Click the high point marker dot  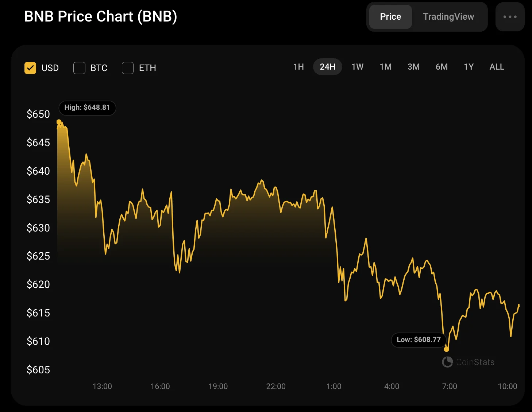click(59, 122)
